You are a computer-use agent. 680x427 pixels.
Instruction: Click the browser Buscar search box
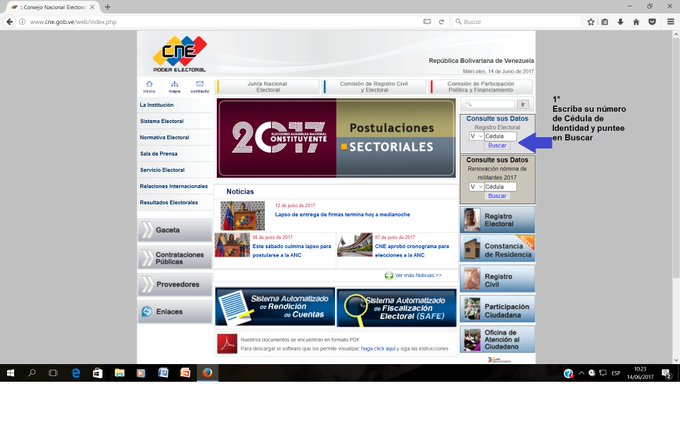point(516,22)
